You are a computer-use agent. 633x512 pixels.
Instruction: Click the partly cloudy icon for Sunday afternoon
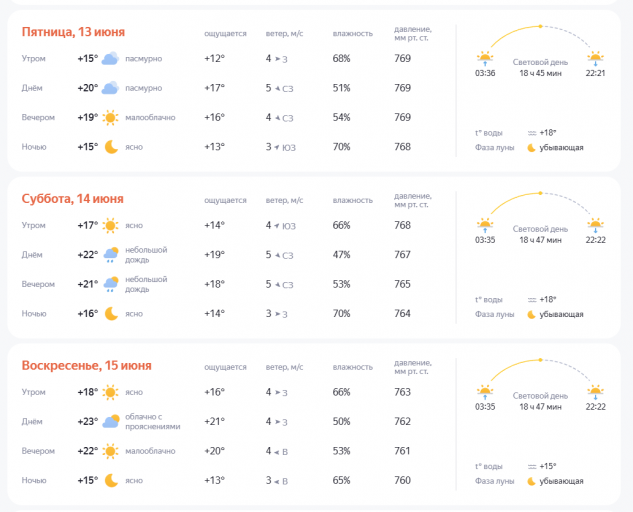(x=110, y=421)
